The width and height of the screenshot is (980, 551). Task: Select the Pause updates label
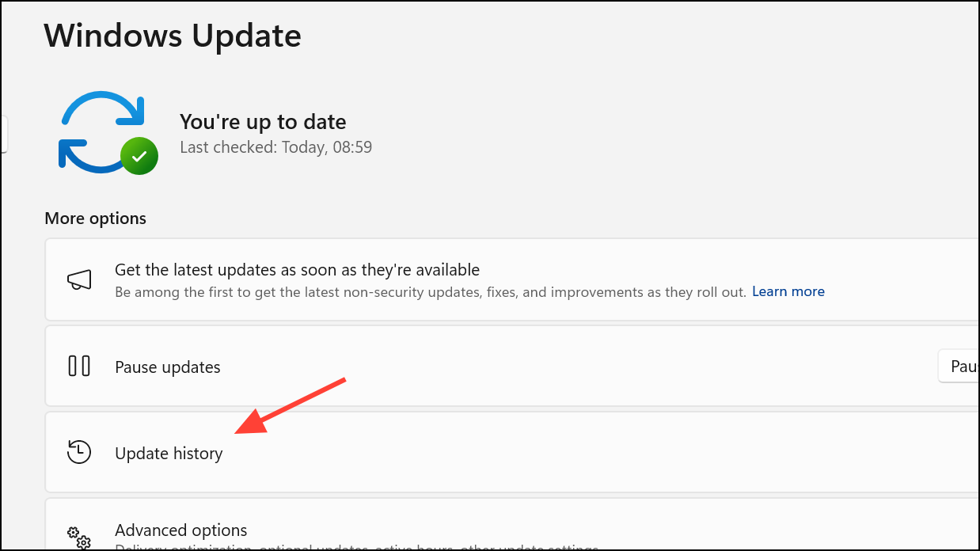coord(168,367)
